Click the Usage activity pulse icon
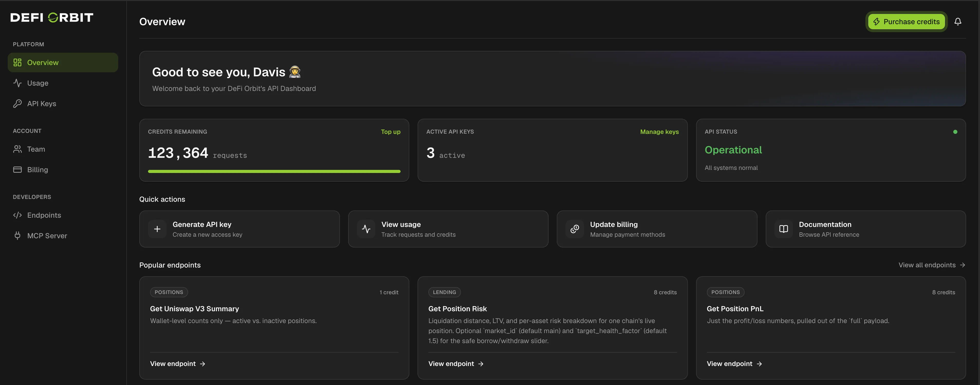Screen dimensions: 980x385 17,83
